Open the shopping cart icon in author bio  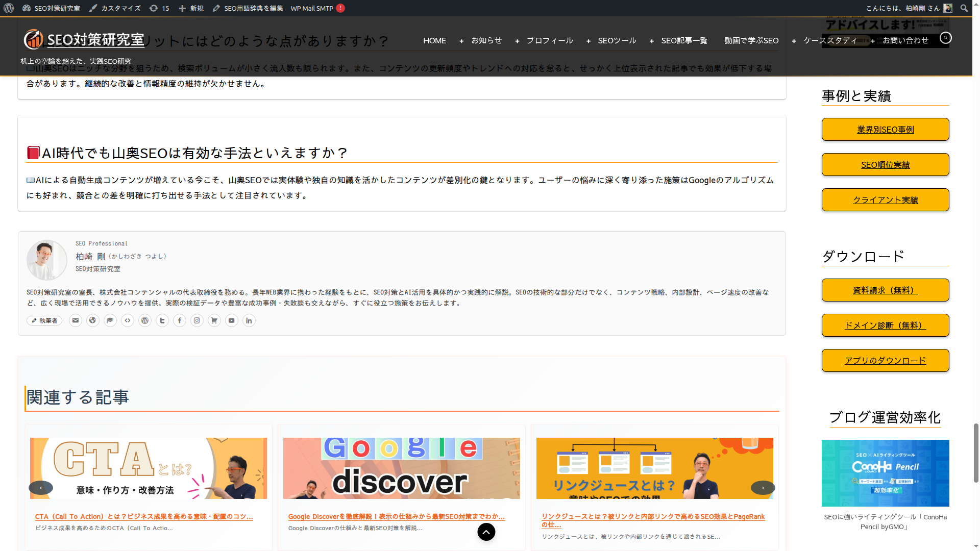click(214, 320)
